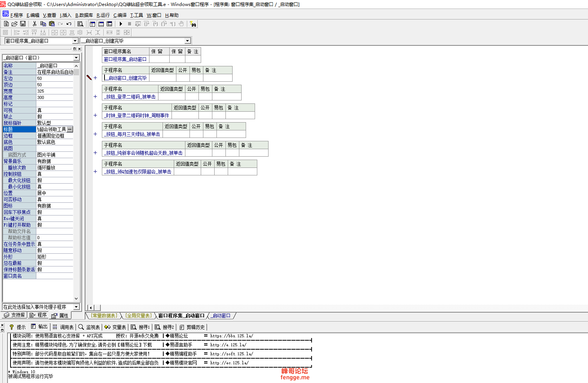The image size is (588, 383).
Task: Open the B.数据库 menu
Action: pyautogui.click(x=84, y=15)
